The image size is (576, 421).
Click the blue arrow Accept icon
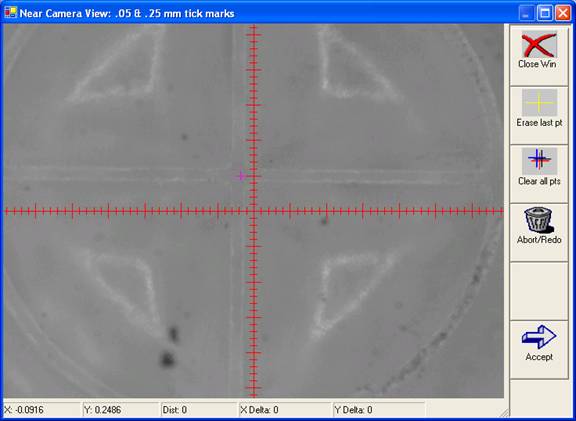tap(539, 337)
